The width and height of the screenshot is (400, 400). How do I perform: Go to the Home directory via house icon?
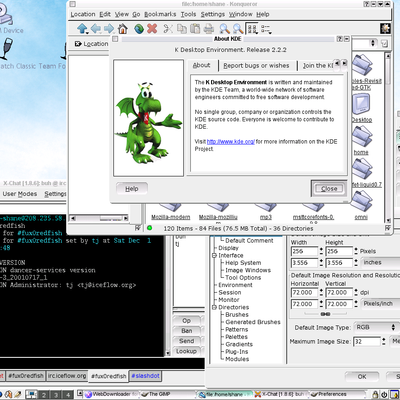123,29
